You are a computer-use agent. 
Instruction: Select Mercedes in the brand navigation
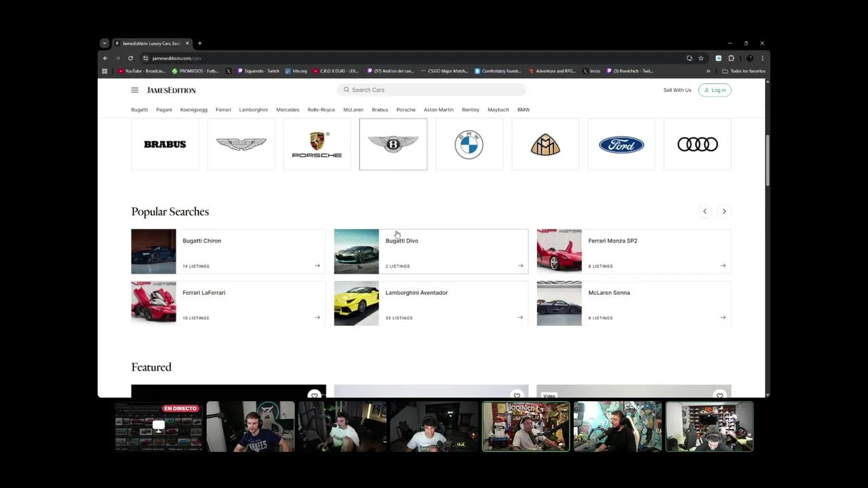[x=287, y=110]
